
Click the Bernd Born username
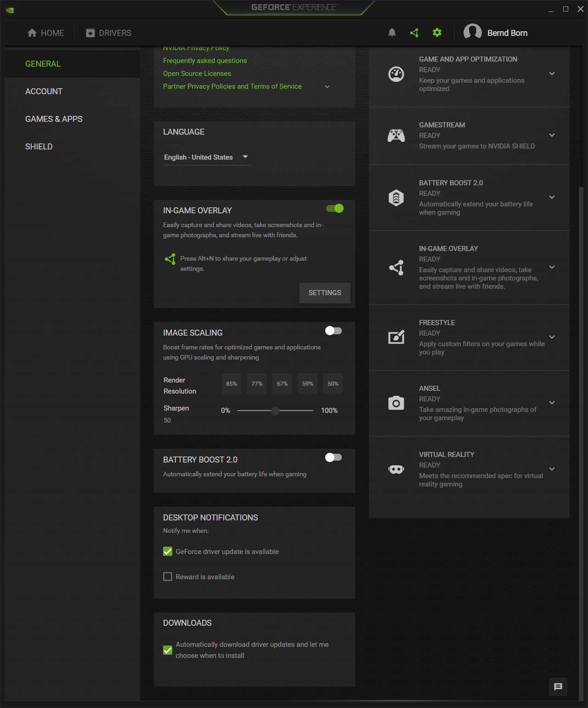(x=507, y=33)
